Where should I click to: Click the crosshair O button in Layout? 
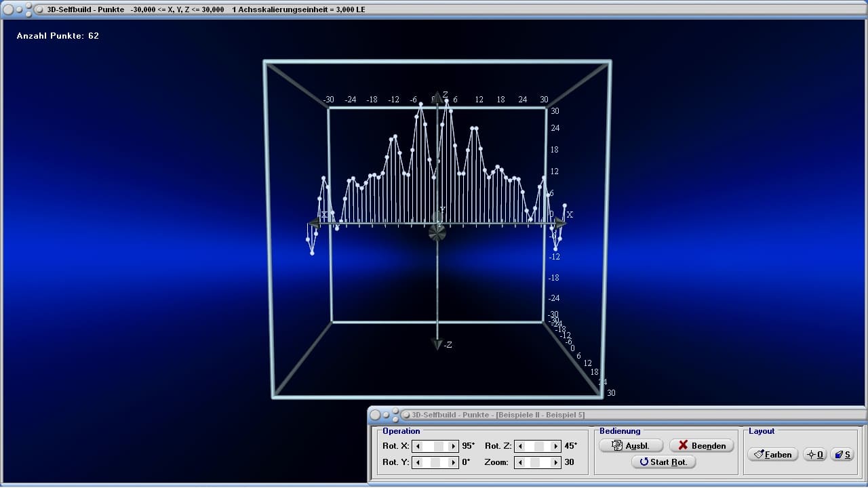coord(815,454)
